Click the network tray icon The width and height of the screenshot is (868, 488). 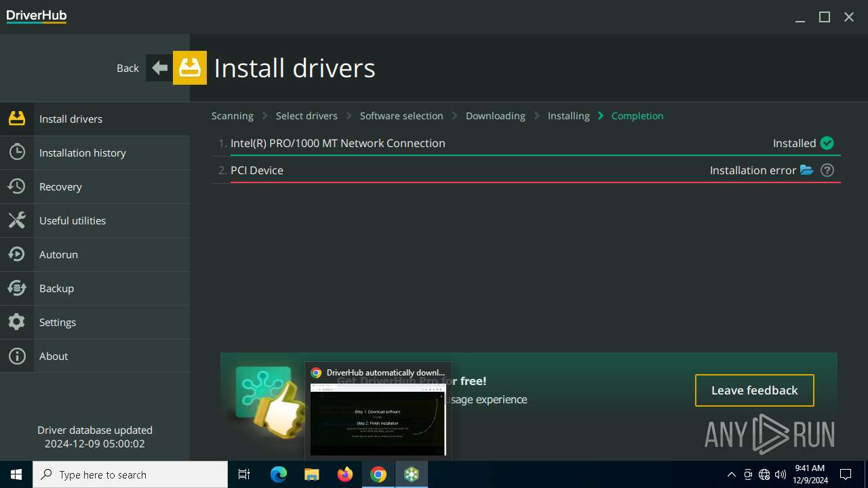(764, 474)
